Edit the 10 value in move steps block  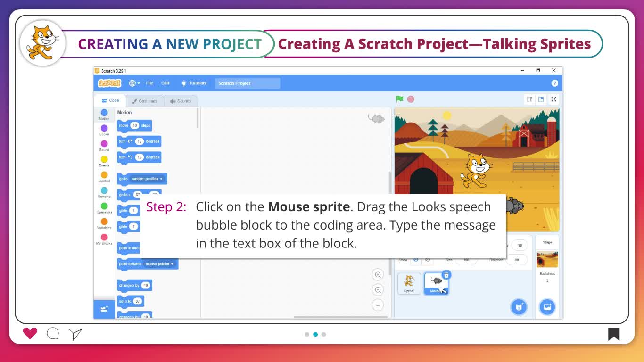134,126
